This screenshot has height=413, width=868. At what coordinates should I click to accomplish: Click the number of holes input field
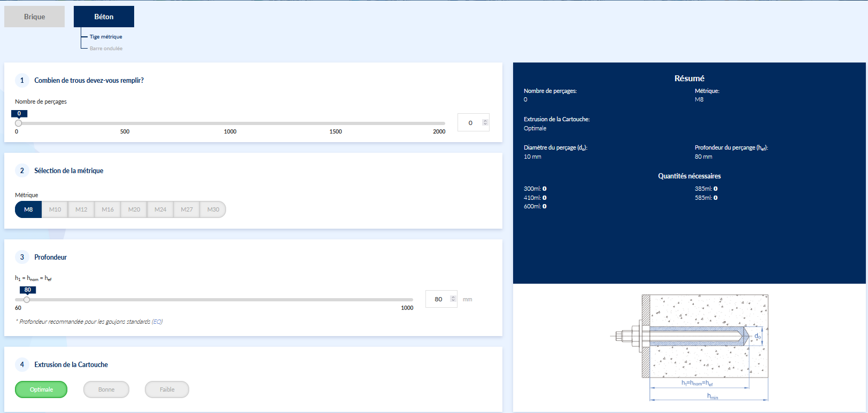pos(470,123)
